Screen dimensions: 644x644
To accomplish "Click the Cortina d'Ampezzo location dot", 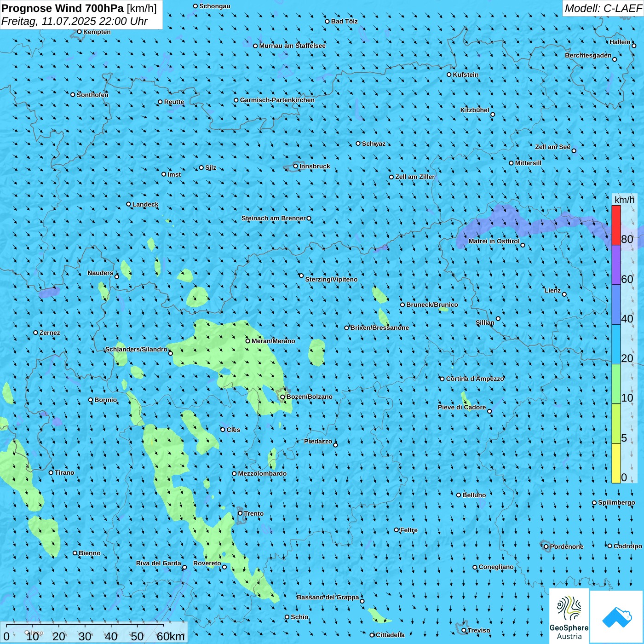I will 443,379.
